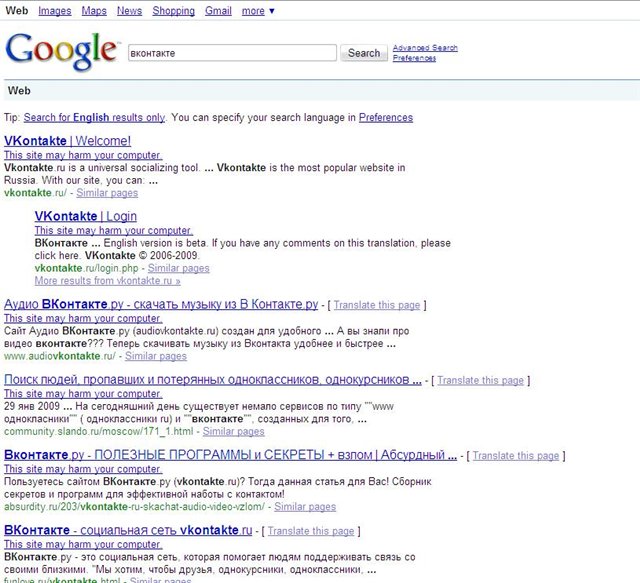Viewport: 640px width, 583px height.
Task: Select the Web item in top navigation
Action: pos(17,11)
